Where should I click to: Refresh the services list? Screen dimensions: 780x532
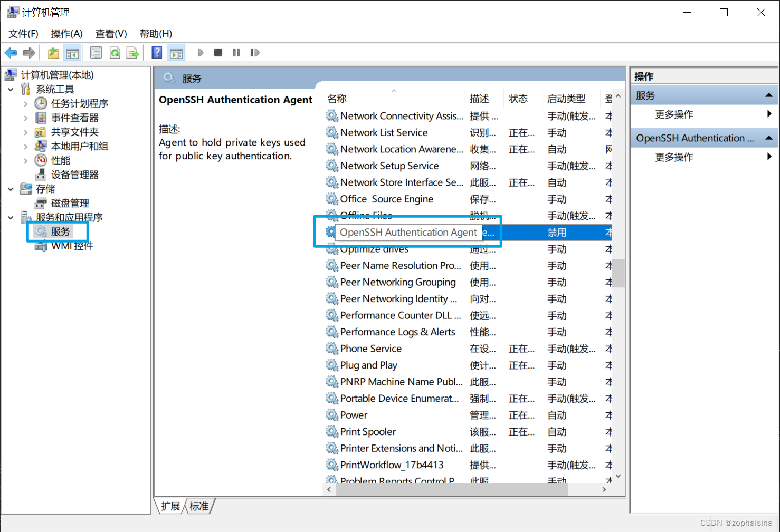point(115,52)
